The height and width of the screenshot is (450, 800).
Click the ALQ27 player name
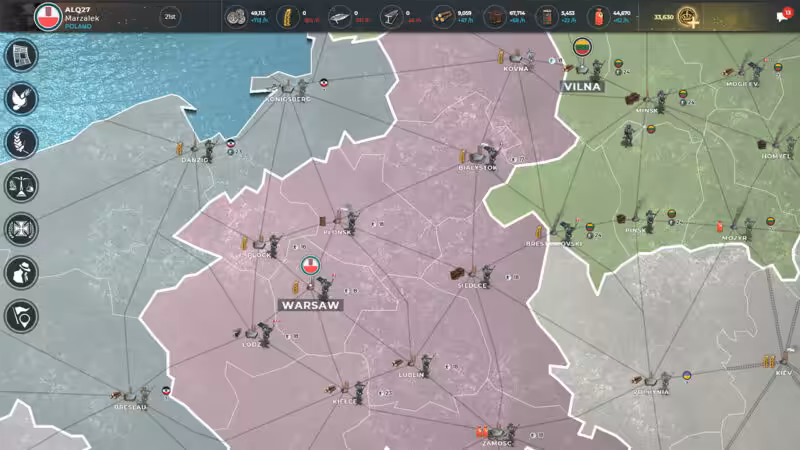click(77, 10)
